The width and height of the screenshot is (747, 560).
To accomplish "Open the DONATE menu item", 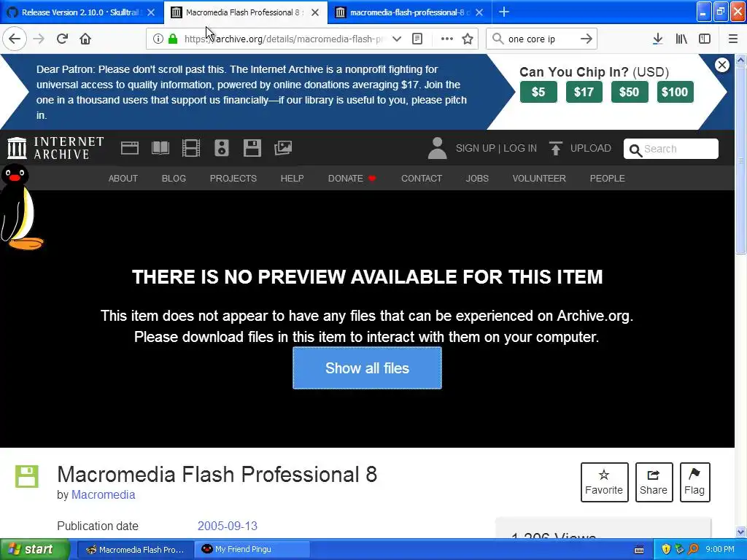I will [x=352, y=178].
